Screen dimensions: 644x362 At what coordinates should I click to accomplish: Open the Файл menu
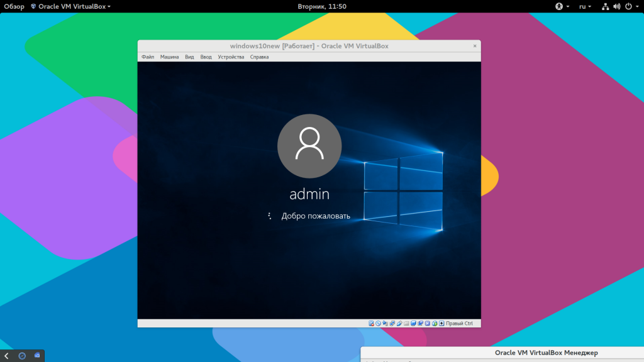pyautogui.click(x=148, y=57)
